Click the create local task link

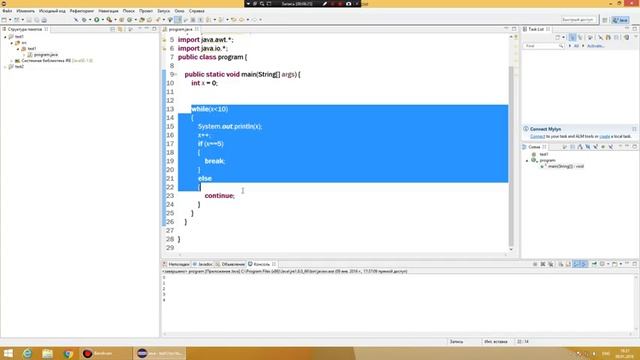click(604, 136)
